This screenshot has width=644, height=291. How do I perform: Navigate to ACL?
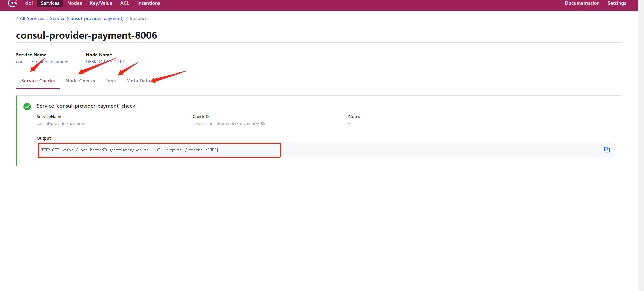coord(125,3)
